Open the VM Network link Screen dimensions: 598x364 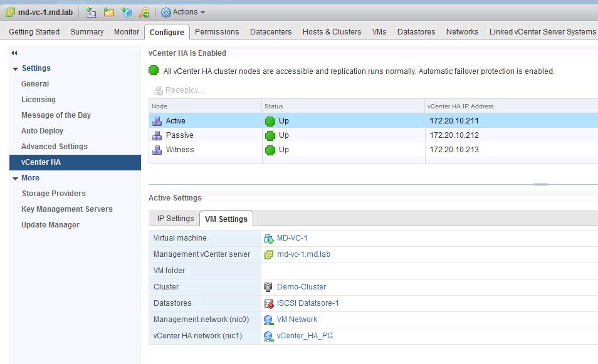click(297, 320)
